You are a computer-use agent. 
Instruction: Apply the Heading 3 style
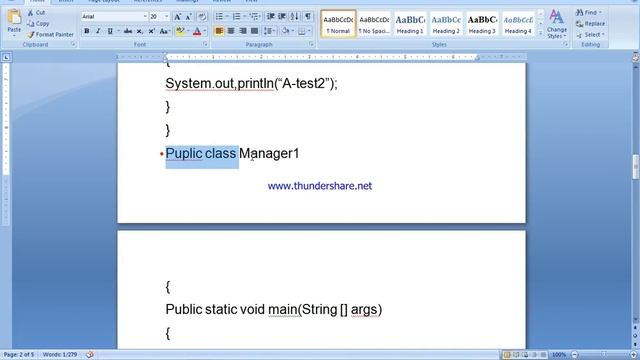pos(482,24)
